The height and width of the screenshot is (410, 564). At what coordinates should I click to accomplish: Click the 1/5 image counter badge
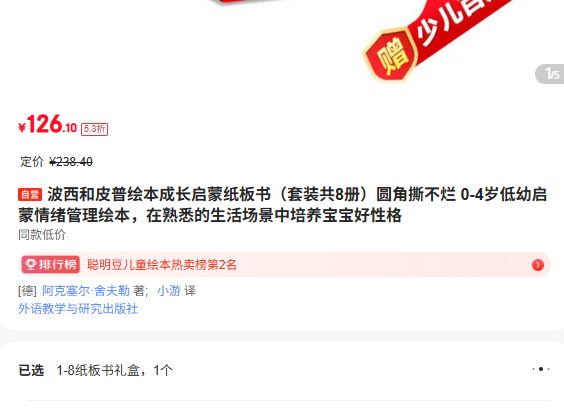pos(550,74)
